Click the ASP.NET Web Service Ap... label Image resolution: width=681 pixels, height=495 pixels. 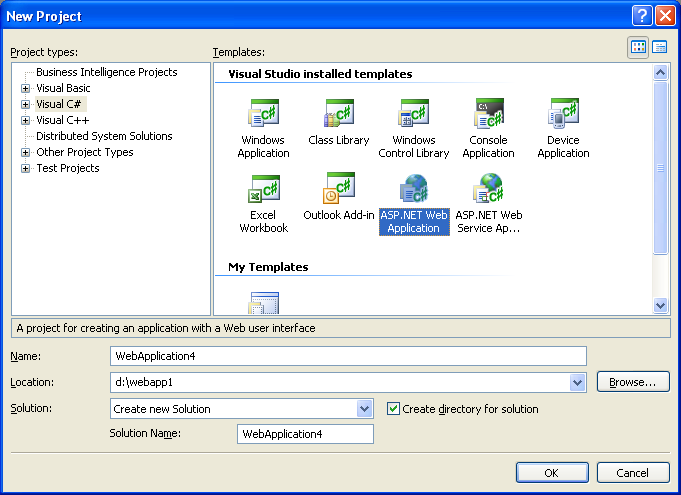click(x=489, y=221)
